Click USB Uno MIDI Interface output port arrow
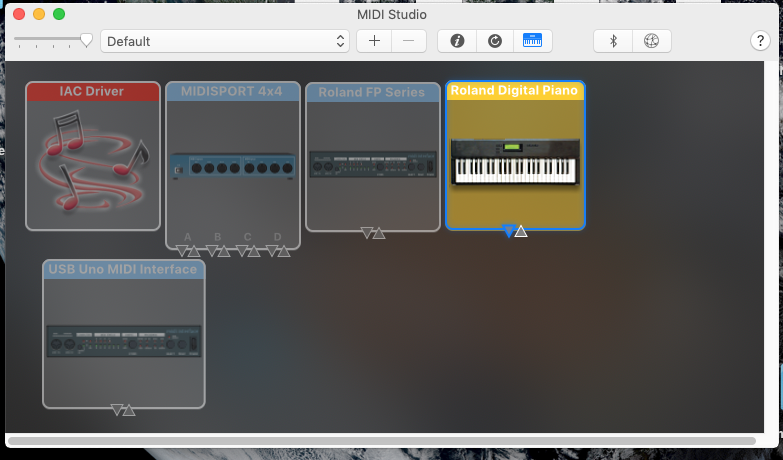The height and width of the screenshot is (460, 783). pyautogui.click(x=129, y=411)
